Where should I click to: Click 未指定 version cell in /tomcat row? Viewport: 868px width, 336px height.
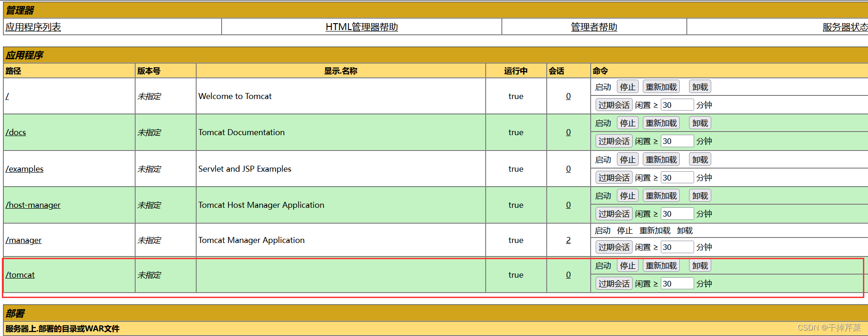[x=166, y=275]
